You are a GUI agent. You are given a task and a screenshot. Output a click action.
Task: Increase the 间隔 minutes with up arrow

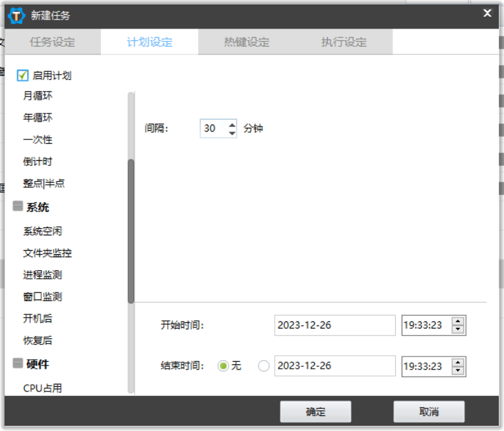(233, 124)
